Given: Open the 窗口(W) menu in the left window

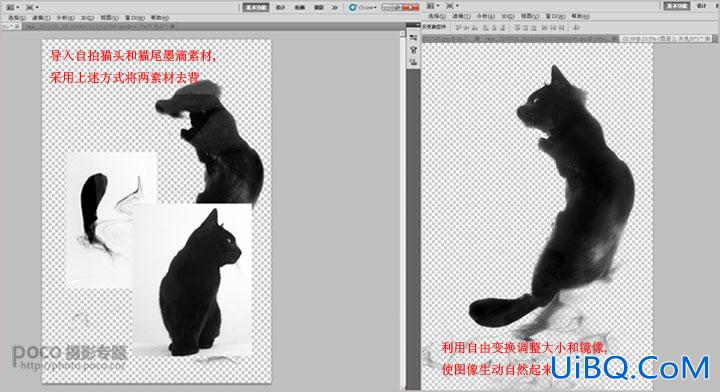Looking at the screenshot, I should click(x=135, y=17).
